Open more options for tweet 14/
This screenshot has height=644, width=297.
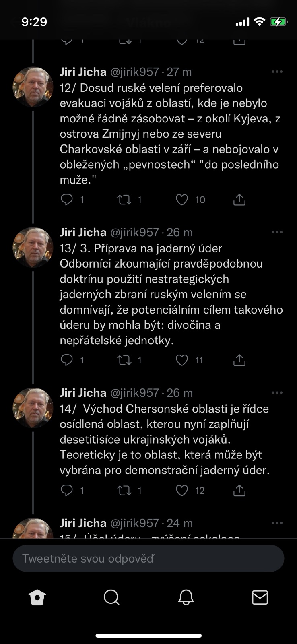click(277, 393)
